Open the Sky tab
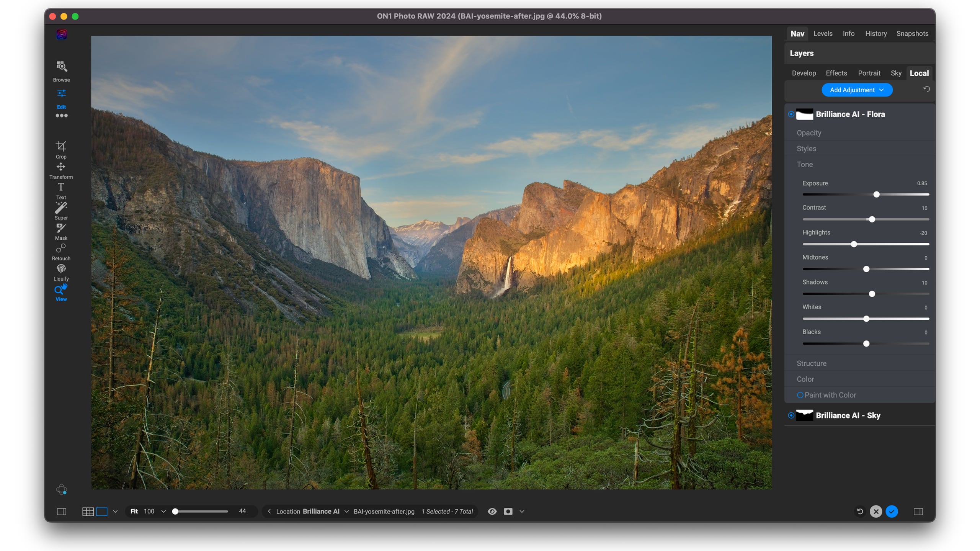 click(896, 73)
